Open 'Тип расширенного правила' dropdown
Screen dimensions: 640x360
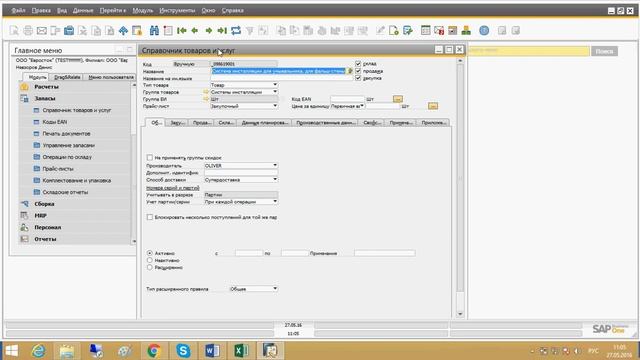(275, 289)
